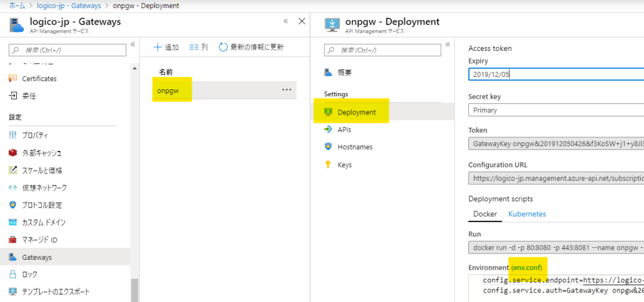The height and width of the screenshot is (302, 644).
Task: Click the 外部キャッシュ menu icon
Action: tap(13, 153)
